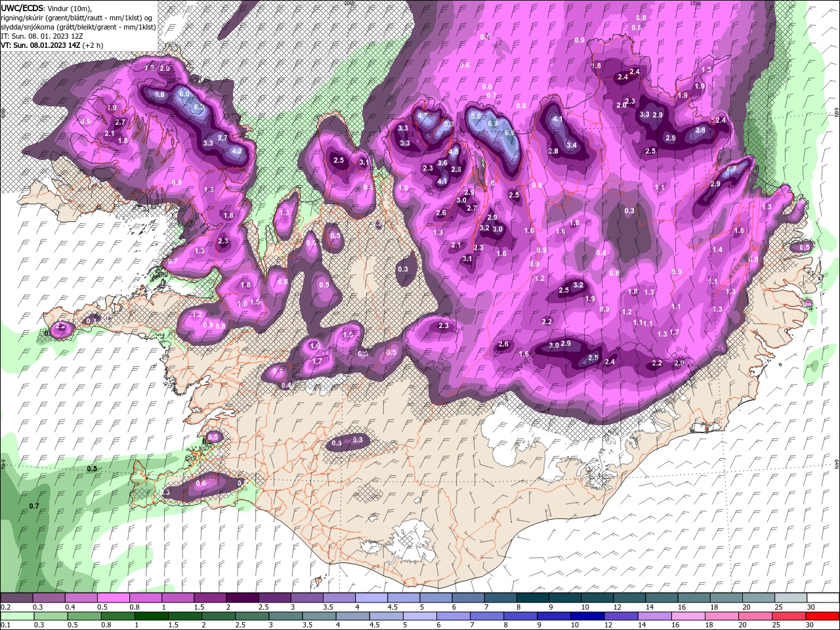
Task: Select the 1 darkest green swatch in the lower legend row
Action: pyautogui.click(x=151, y=616)
